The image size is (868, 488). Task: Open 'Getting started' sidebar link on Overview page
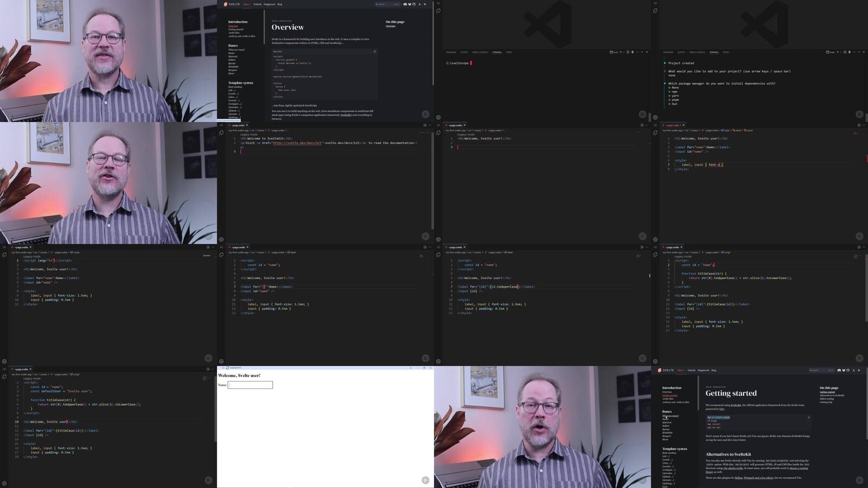235,29
